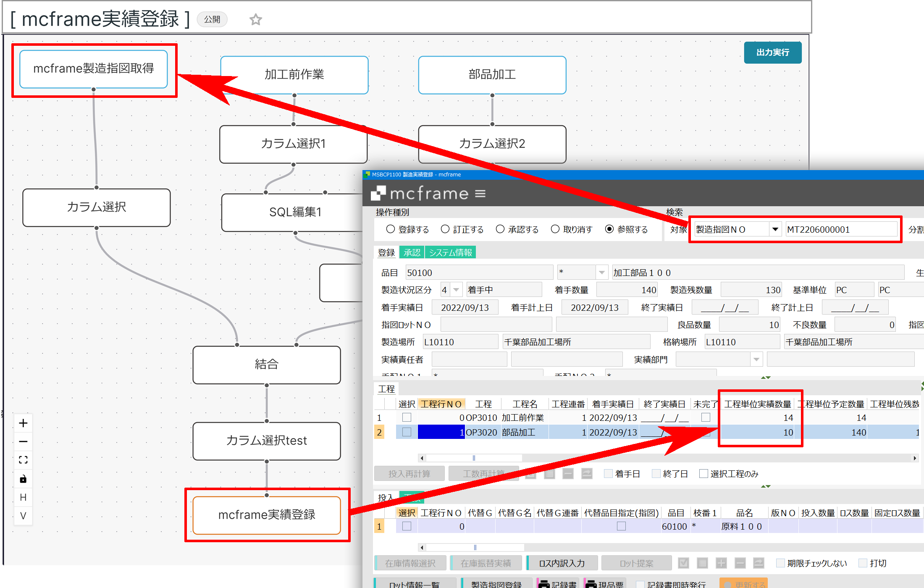The height and width of the screenshot is (588, 924).
Task: Tick the 終了日 checkbox
Action: pyautogui.click(x=656, y=474)
